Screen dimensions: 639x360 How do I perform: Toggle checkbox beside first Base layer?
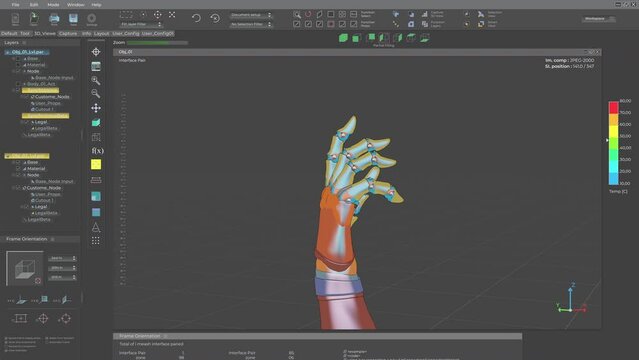18,59
